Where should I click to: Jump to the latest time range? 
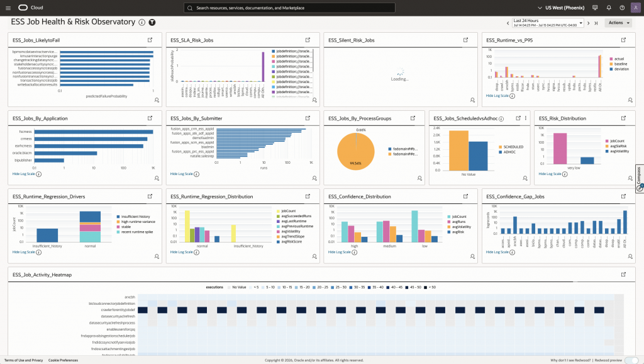596,23
